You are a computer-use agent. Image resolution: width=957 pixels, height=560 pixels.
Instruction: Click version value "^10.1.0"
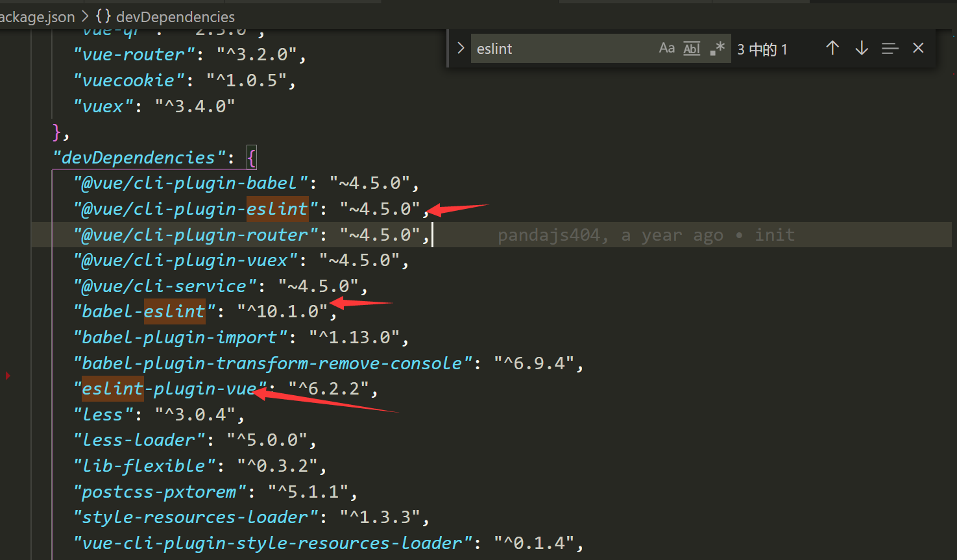point(283,311)
